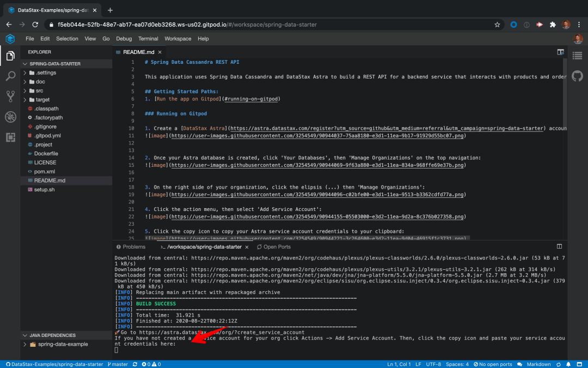Open the Source Control branch icon
The image size is (588, 368).
click(10, 96)
